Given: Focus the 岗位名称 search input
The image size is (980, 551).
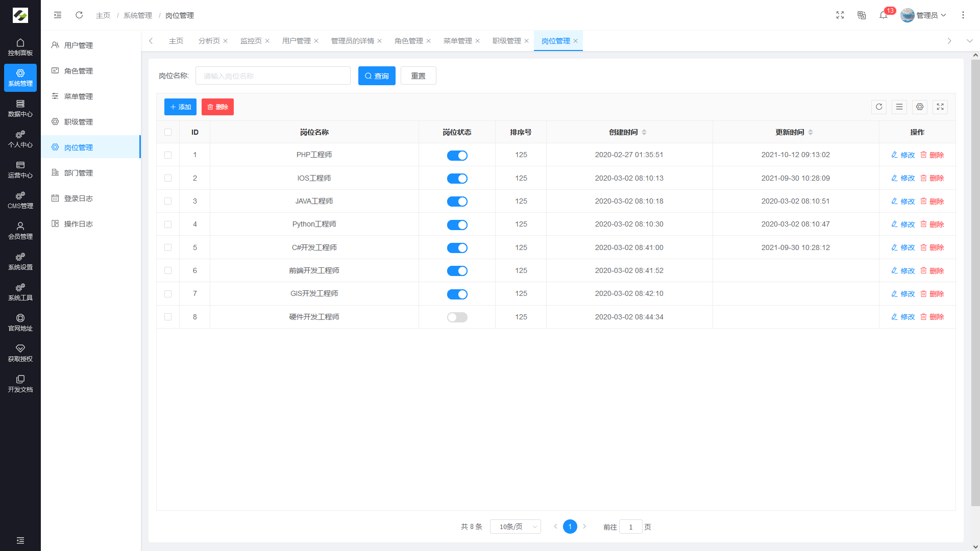Looking at the screenshot, I should pyautogui.click(x=273, y=76).
